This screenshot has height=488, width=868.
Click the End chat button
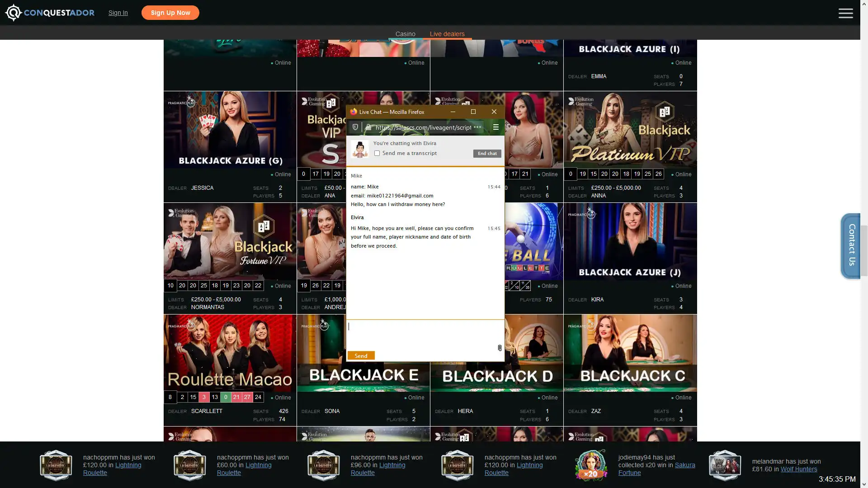[487, 153]
